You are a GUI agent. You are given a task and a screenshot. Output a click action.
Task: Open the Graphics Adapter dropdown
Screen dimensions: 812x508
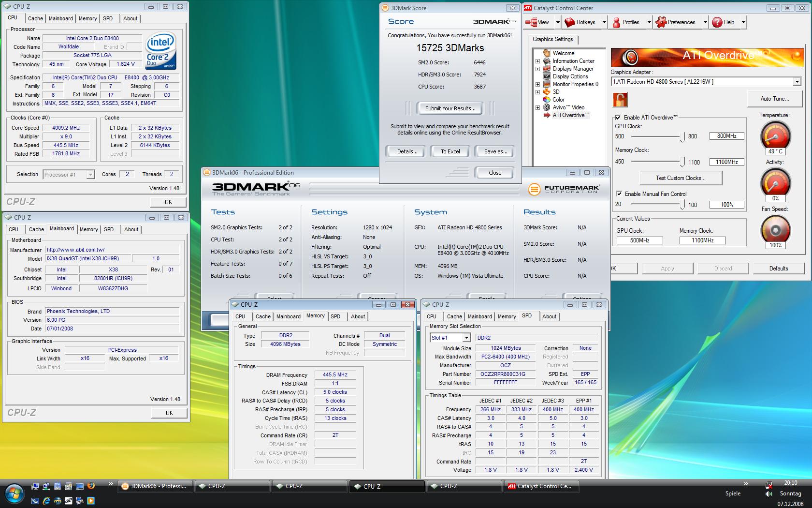tap(797, 82)
